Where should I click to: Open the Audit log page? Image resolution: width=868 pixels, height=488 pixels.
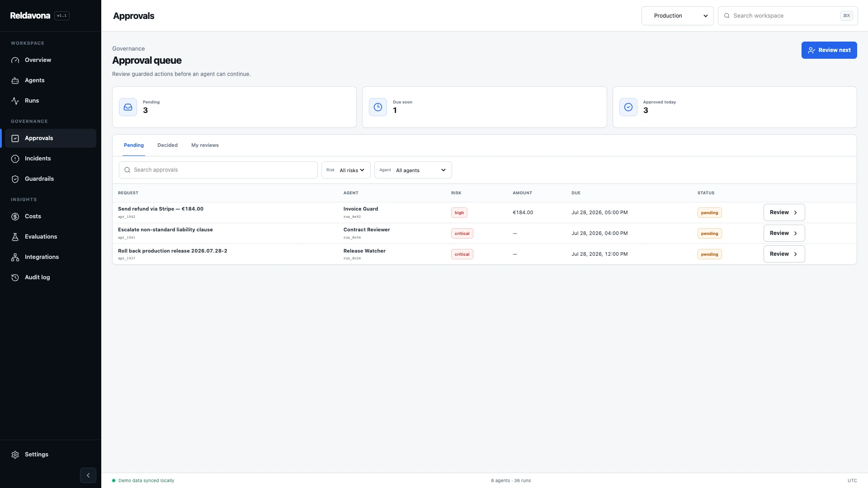51,277
